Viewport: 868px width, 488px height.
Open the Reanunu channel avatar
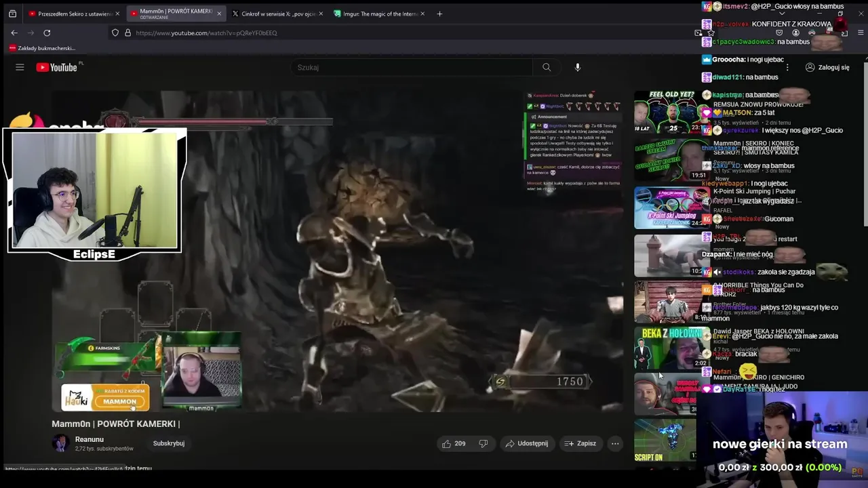coord(61,443)
